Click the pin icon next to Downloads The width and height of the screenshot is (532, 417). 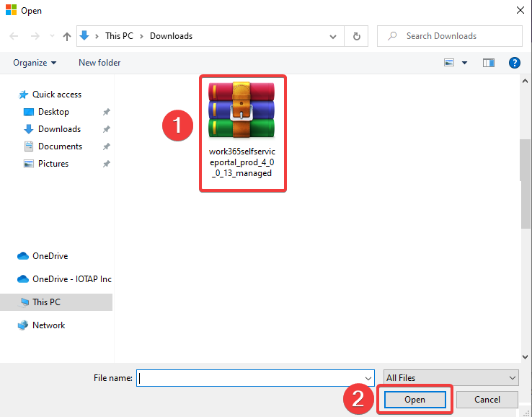tap(107, 129)
